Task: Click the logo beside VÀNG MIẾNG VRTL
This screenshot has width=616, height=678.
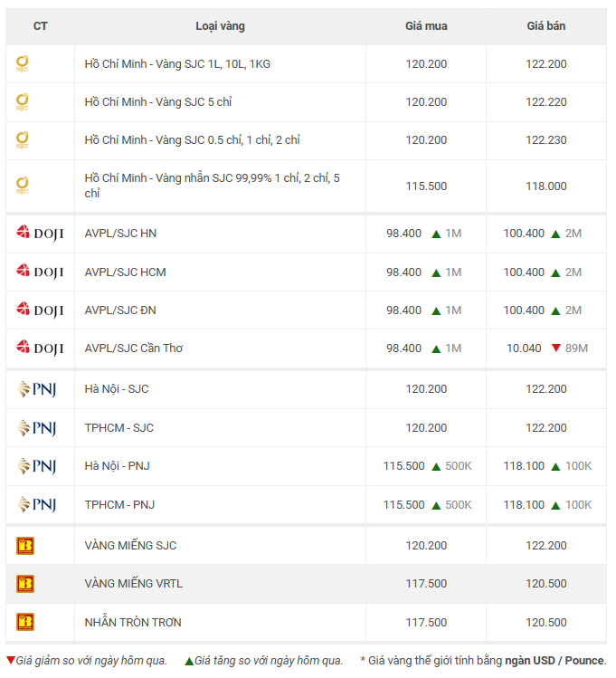Action: click(25, 584)
